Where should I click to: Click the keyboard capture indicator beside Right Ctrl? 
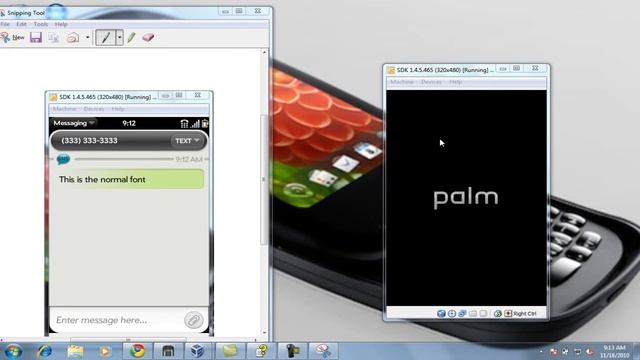tap(508, 313)
